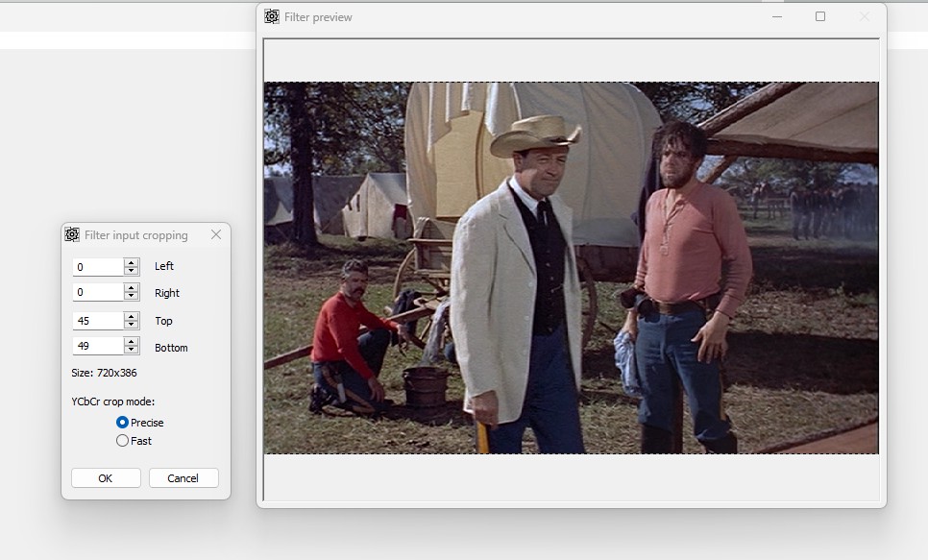The width and height of the screenshot is (928, 560).
Task: Click the Bottom crop field showing 49
Action: pos(98,346)
